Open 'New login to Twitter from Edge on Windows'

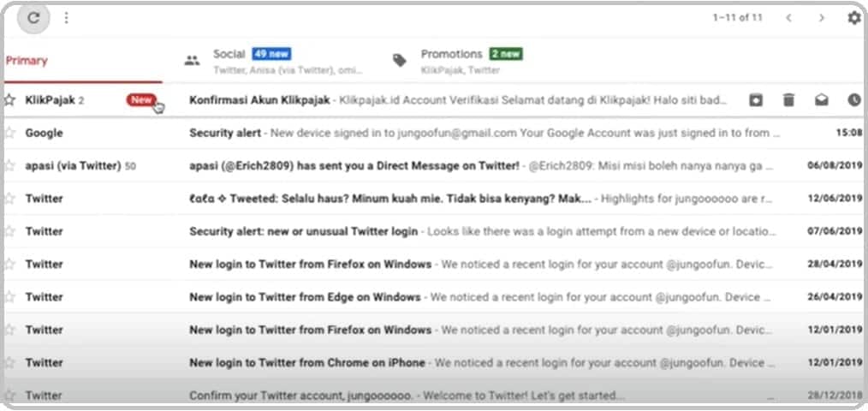(434, 297)
